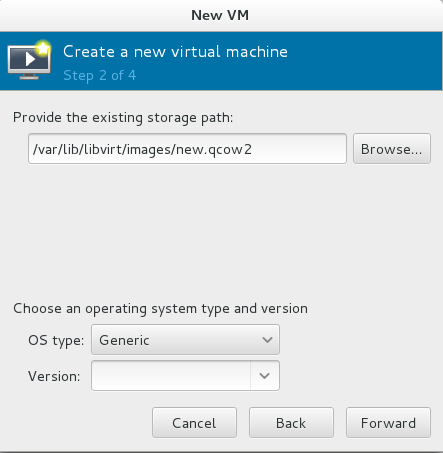
Task: Click 'Choose an operating system type and version' text
Action: pyautogui.click(x=160, y=309)
